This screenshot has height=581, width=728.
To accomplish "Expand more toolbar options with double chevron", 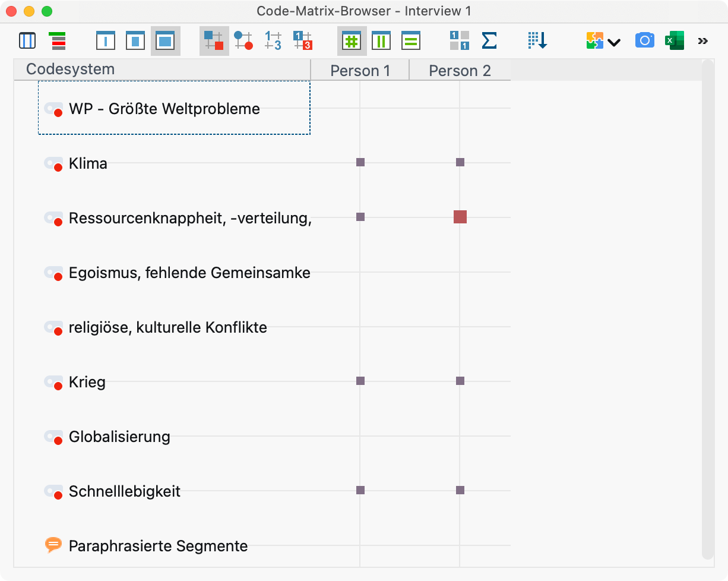I will click(x=703, y=41).
